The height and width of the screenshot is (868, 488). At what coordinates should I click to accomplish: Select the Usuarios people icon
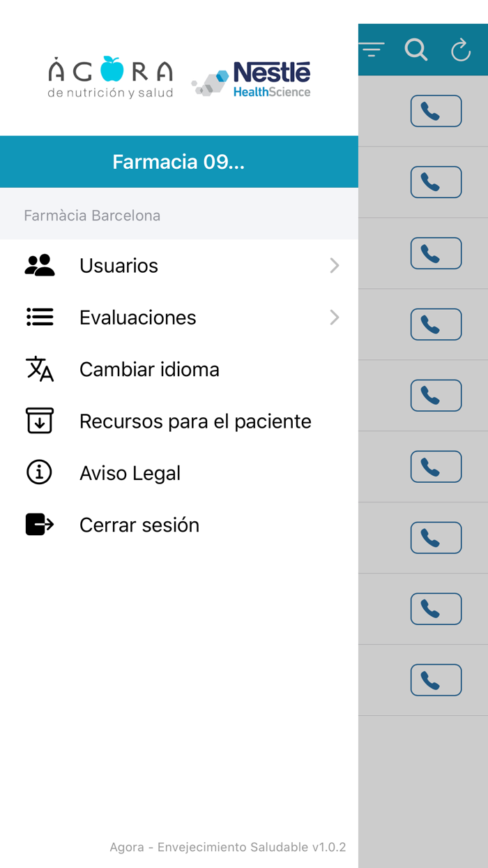pos(40,265)
